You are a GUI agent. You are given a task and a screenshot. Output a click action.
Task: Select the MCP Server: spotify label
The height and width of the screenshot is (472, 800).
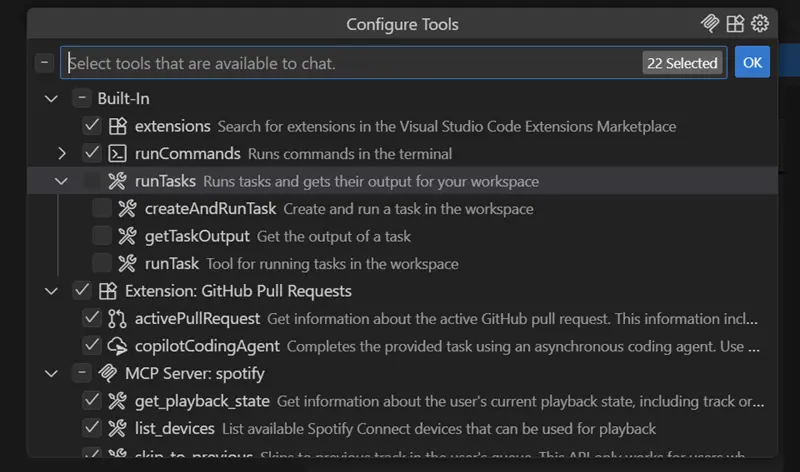point(195,374)
